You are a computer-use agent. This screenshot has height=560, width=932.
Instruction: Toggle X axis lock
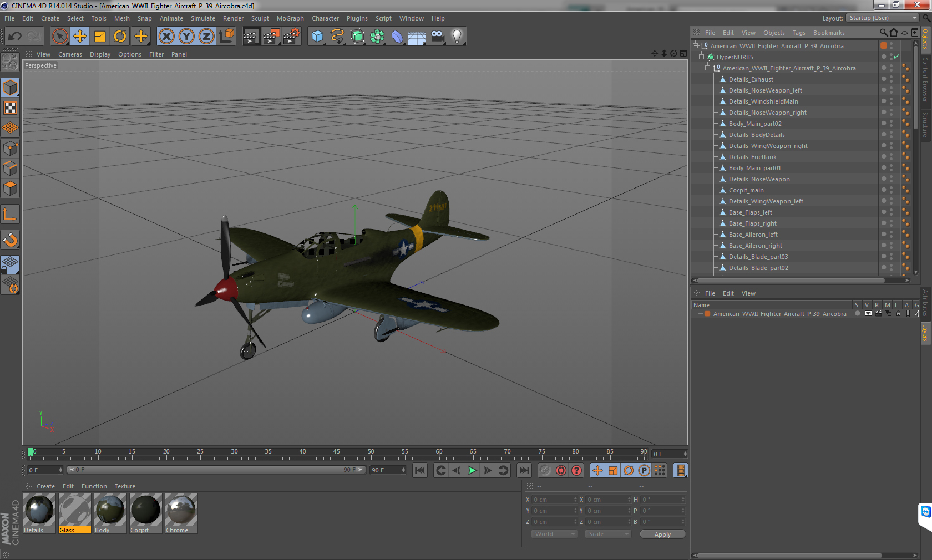(166, 37)
